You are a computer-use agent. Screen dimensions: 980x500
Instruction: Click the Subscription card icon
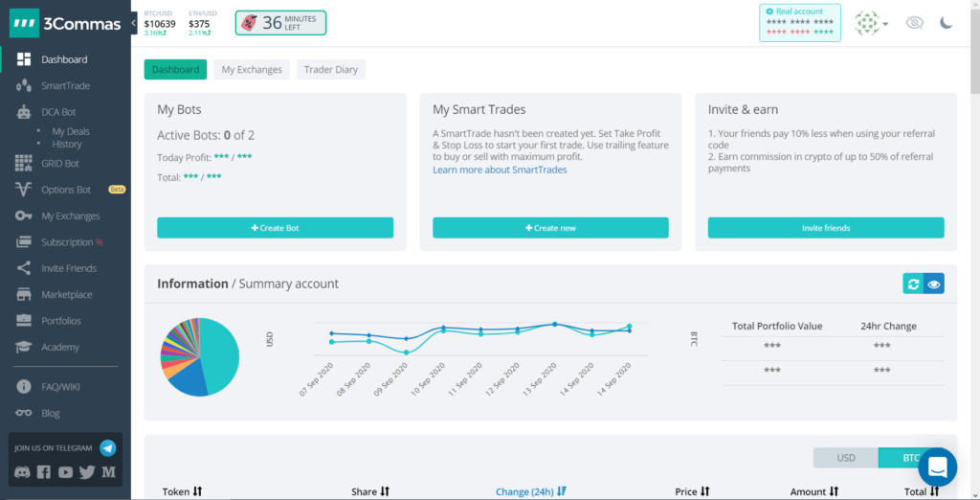click(24, 242)
